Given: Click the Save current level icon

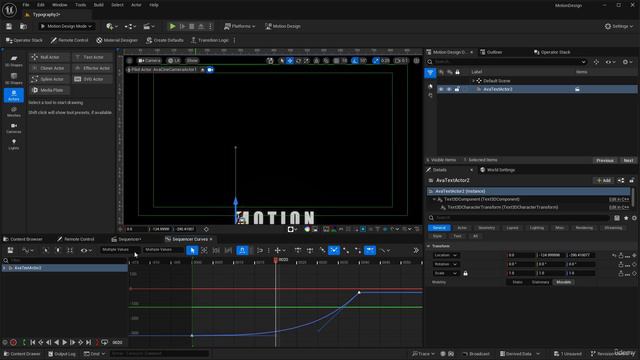Looking at the screenshot, I should 9,27.
